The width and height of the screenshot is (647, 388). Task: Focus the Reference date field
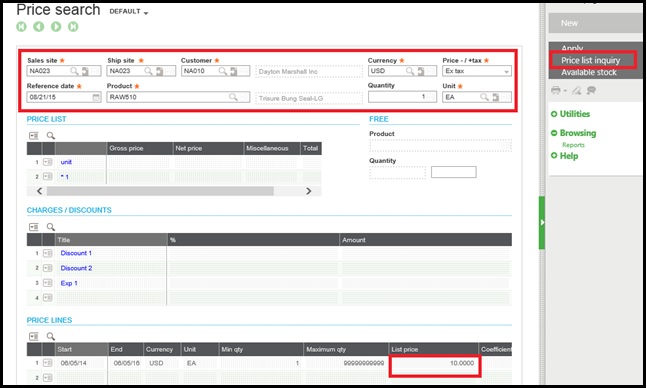(64, 97)
